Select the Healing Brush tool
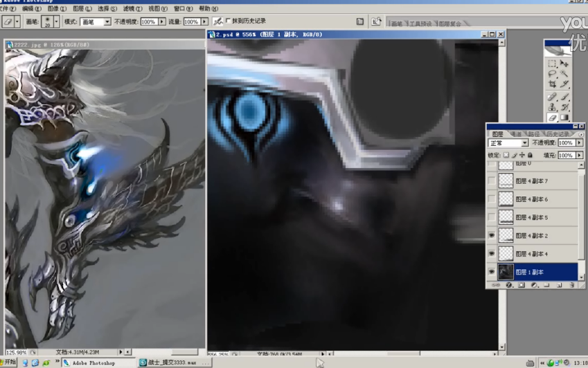 point(551,97)
